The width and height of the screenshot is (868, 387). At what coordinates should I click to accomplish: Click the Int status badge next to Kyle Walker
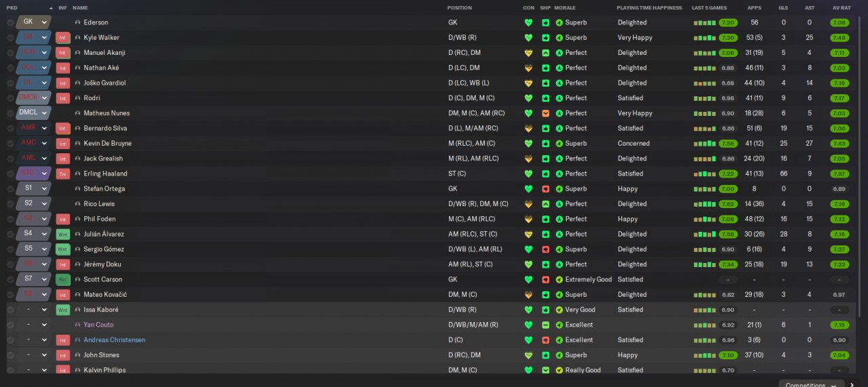pos(63,38)
